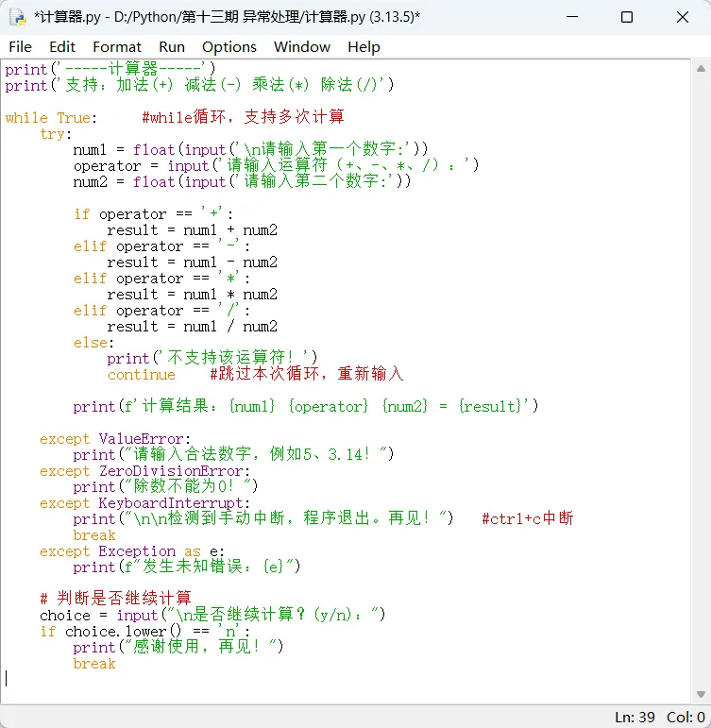
Task: Click the first line print('-----计算器-----')
Action: click(110, 69)
